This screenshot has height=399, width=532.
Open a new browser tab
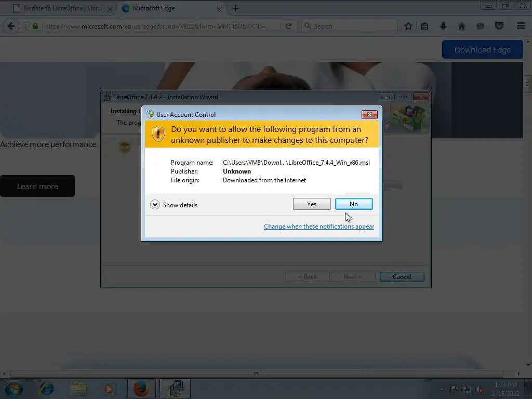pos(235,8)
